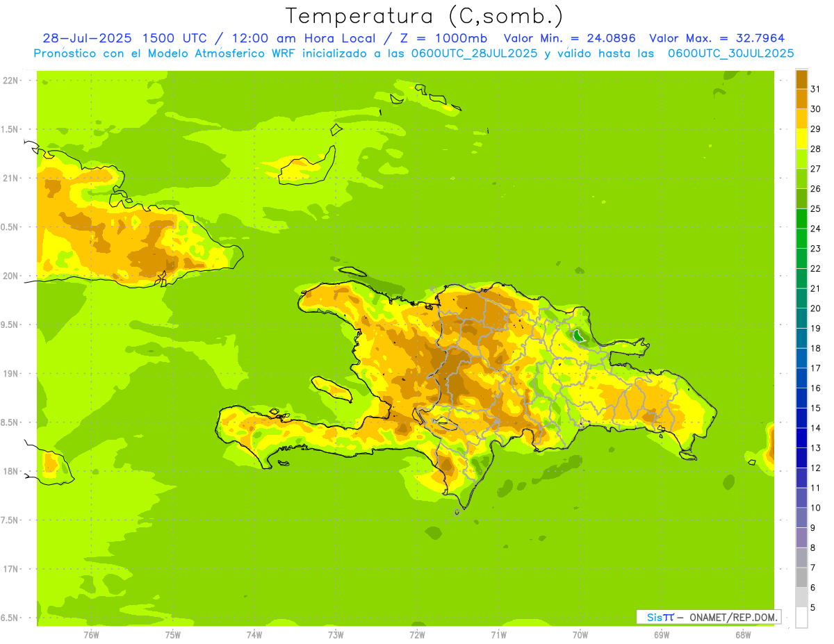This screenshot has height=644, width=834.
Task: Click colorbar scale value "6"
Action: (812, 588)
